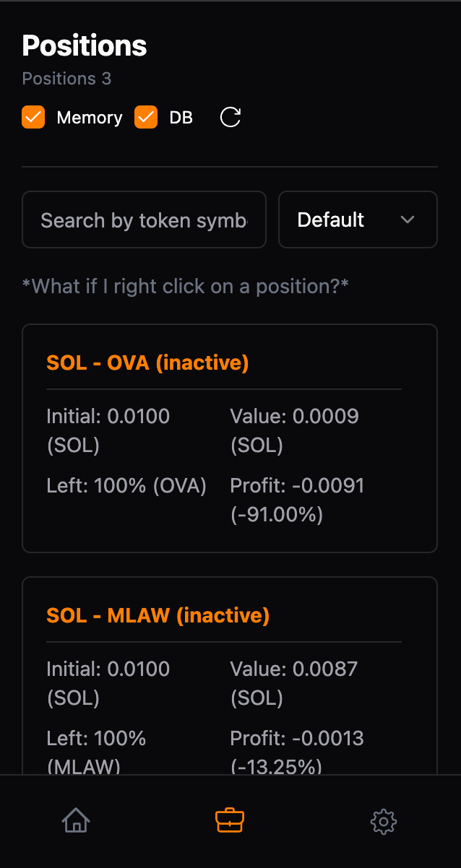Image resolution: width=461 pixels, height=868 pixels.
Task: Click the Positions page heading
Action: (85, 46)
